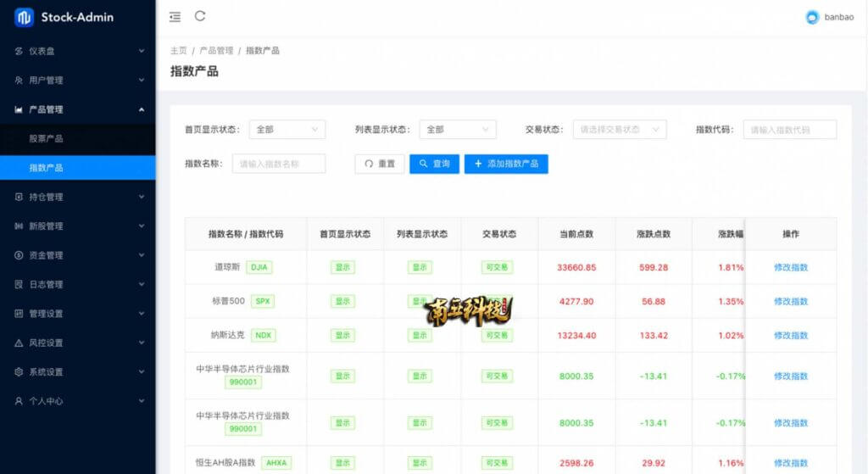This screenshot has height=474, width=868.
Task: Click the 产品管理 chart icon
Action: pos(19,109)
